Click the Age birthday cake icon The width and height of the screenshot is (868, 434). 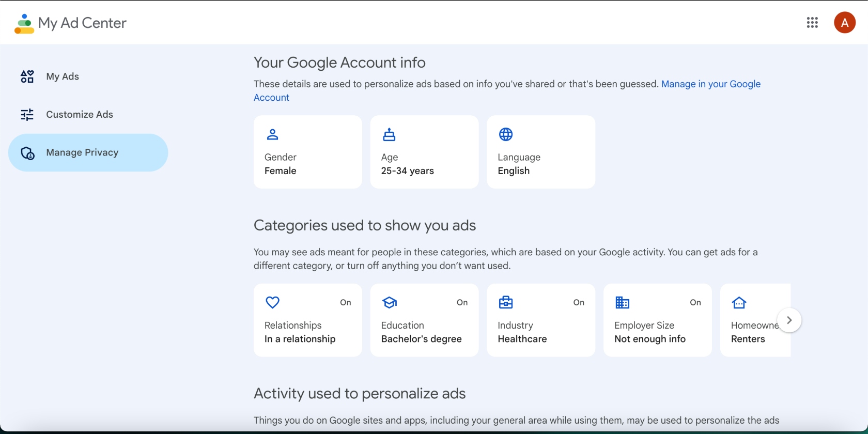(389, 135)
